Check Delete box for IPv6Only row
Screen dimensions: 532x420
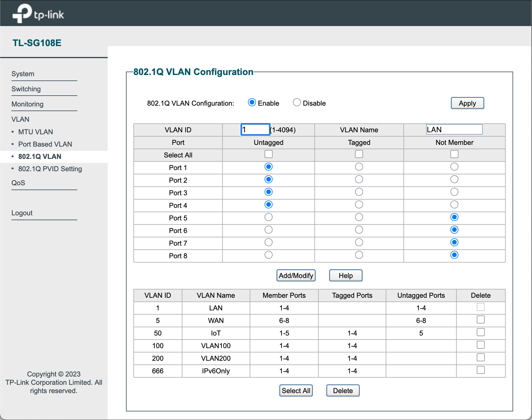click(481, 370)
